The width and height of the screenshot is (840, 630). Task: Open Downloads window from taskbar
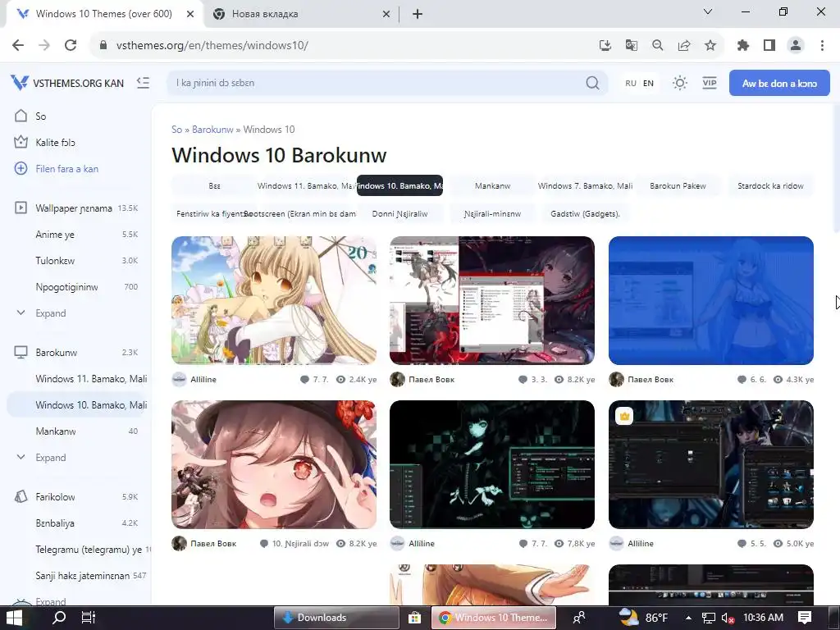coord(336,618)
